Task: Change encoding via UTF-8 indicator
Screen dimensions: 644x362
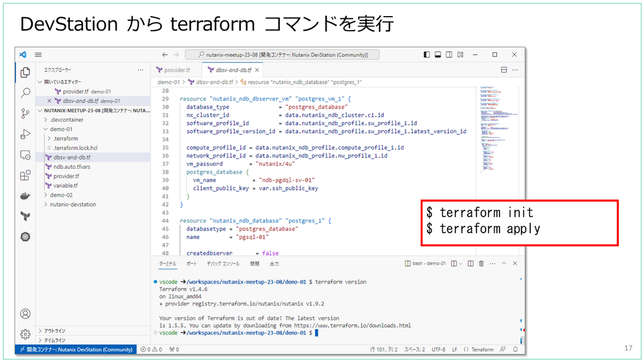Action: [437, 349]
